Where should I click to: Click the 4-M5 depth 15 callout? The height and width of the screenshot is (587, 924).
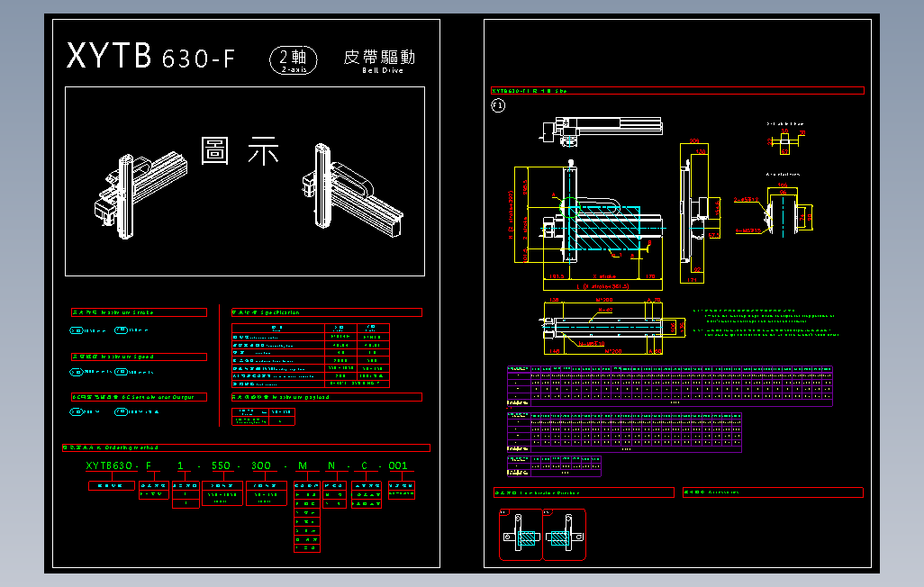coord(748,230)
